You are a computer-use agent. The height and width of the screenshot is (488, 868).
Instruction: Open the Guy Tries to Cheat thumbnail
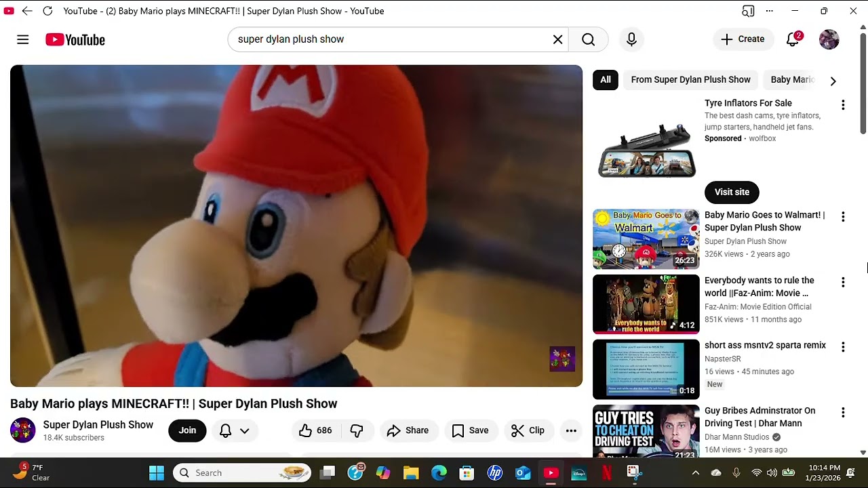point(646,432)
